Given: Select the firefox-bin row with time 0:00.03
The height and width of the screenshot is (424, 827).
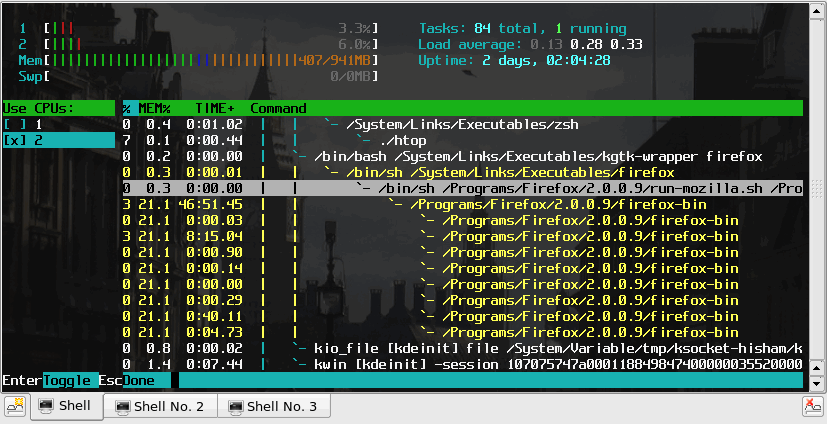Looking at the screenshot, I should [463, 220].
